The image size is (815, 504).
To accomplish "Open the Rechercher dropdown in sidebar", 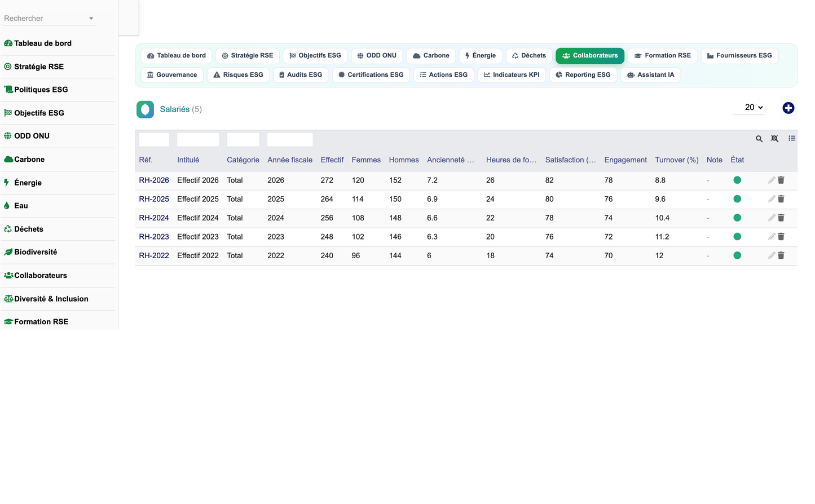I will (49, 18).
